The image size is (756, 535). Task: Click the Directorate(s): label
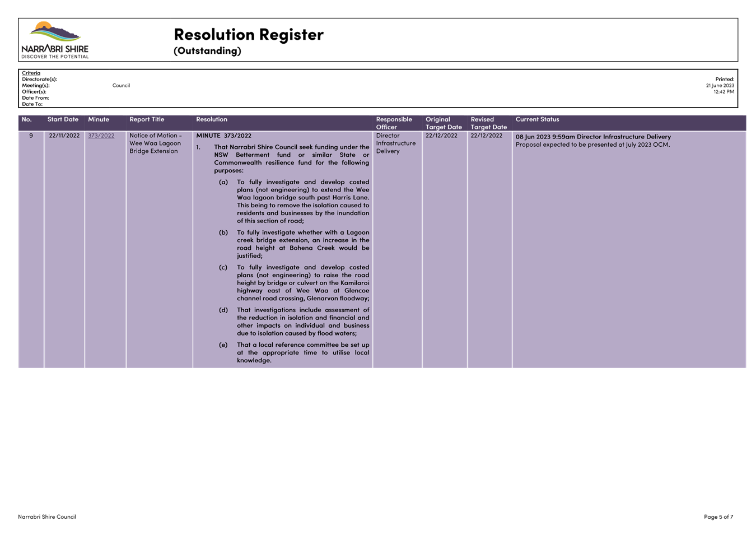[x=39, y=79]
